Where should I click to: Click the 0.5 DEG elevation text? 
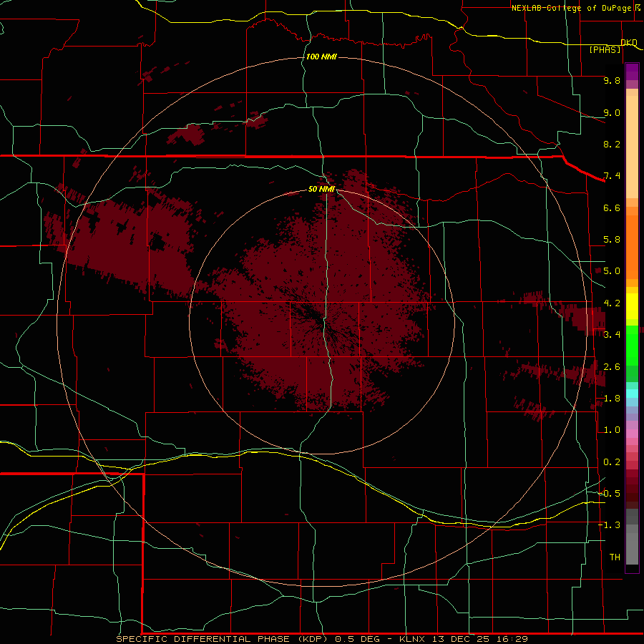pyautogui.click(x=357, y=639)
